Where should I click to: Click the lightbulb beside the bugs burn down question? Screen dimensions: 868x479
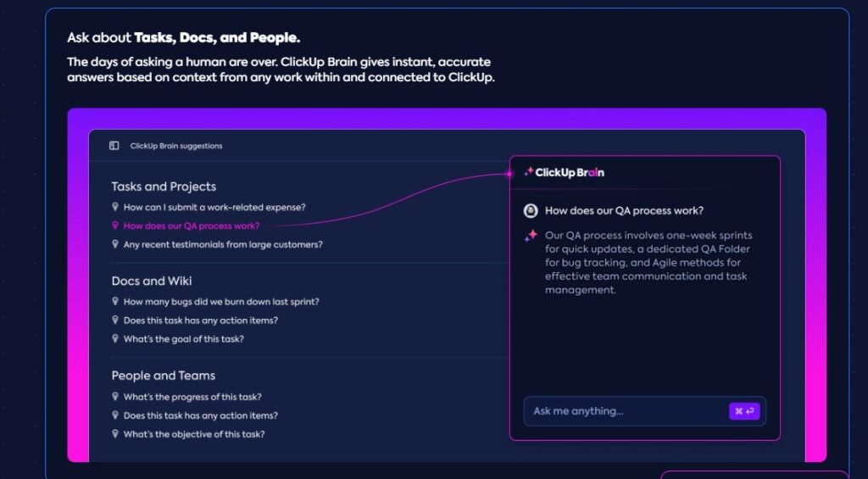115,301
